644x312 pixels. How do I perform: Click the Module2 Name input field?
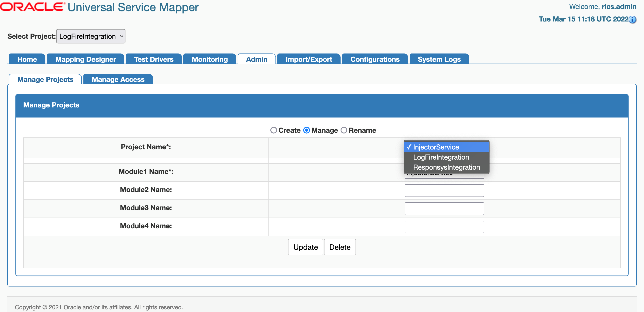444,191
